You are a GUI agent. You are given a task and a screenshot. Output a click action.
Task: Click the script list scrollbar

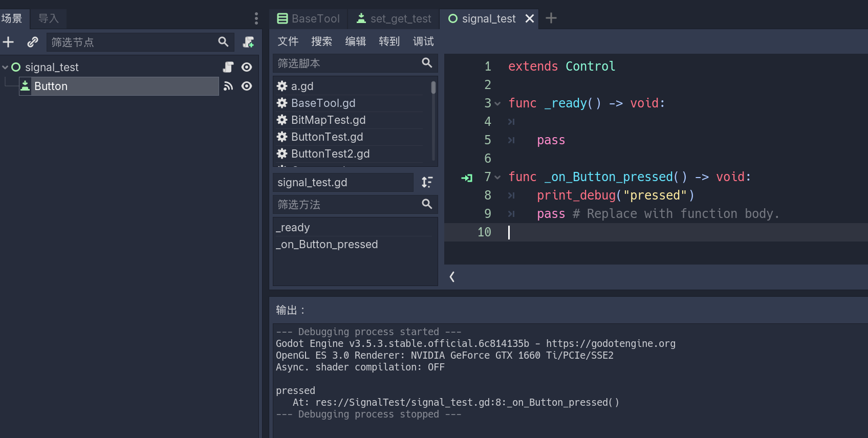tap(433, 87)
